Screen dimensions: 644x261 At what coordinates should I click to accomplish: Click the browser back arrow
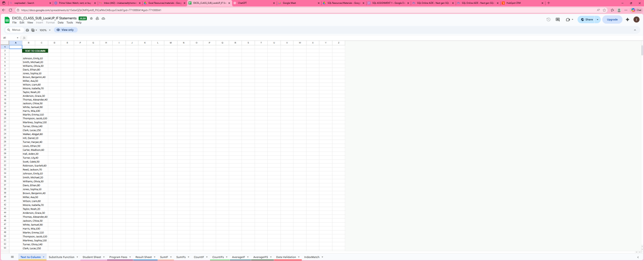[x=4, y=10]
